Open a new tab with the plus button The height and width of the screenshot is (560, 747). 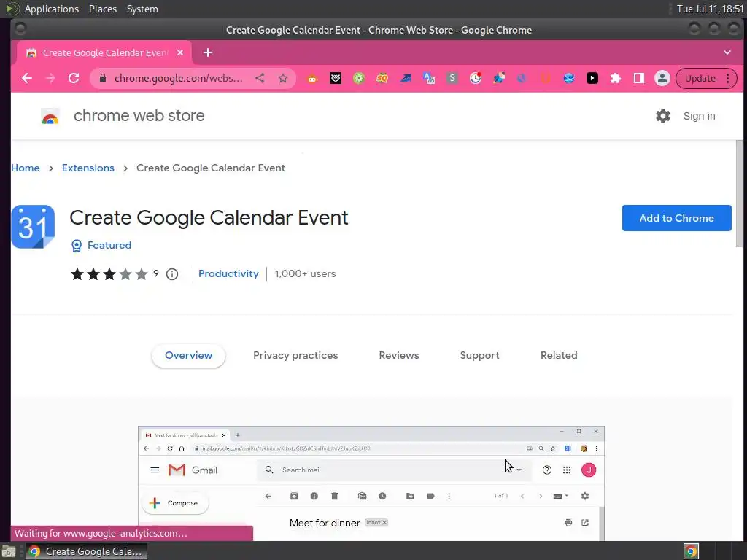pyautogui.click(x=208, y=52)
